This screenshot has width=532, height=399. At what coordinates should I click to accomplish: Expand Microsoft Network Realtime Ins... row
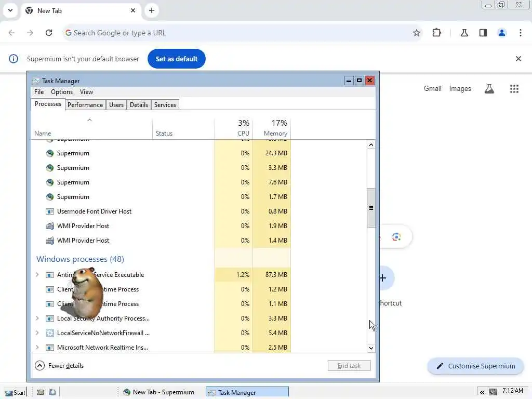(37, 348)
